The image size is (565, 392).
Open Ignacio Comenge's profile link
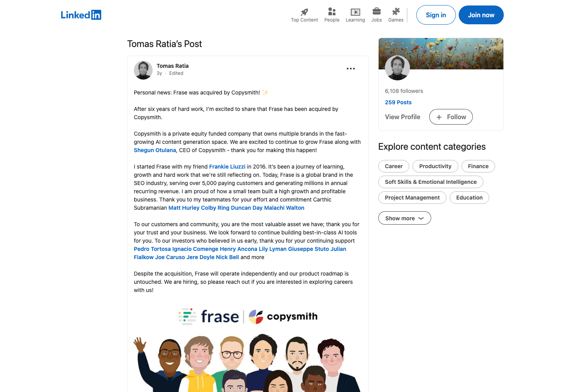pos(195,249)
